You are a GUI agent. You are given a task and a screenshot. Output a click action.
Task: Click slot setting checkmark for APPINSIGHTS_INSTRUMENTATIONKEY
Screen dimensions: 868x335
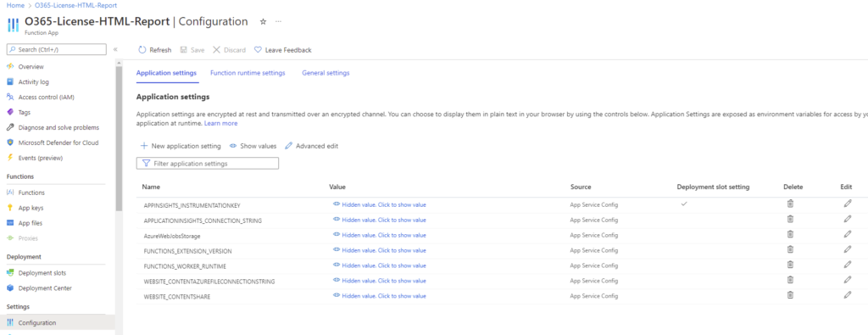[x=684, y=204]
